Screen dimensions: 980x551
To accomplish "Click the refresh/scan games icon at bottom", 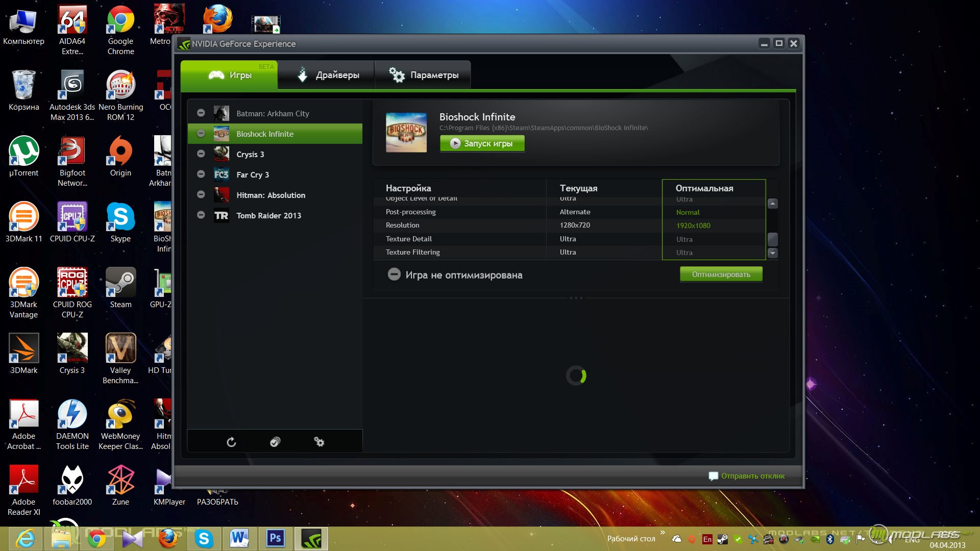I will (x=231, y=441).
